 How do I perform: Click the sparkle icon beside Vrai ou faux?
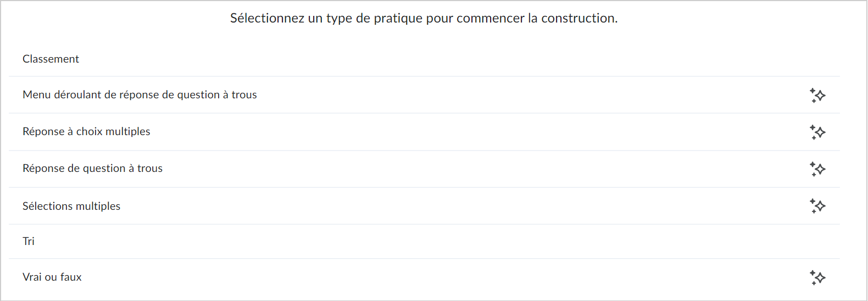click(817, 277)
